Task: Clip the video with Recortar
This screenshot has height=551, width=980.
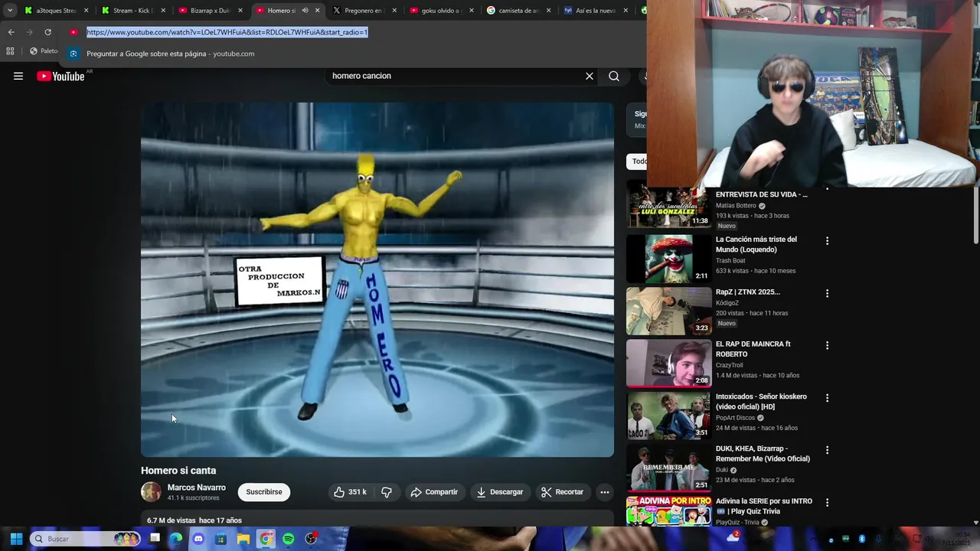Action: [x=562, y=492]
